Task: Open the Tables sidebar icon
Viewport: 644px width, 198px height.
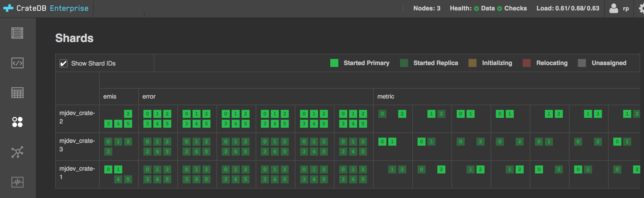Action: click(x=17, y=93)
